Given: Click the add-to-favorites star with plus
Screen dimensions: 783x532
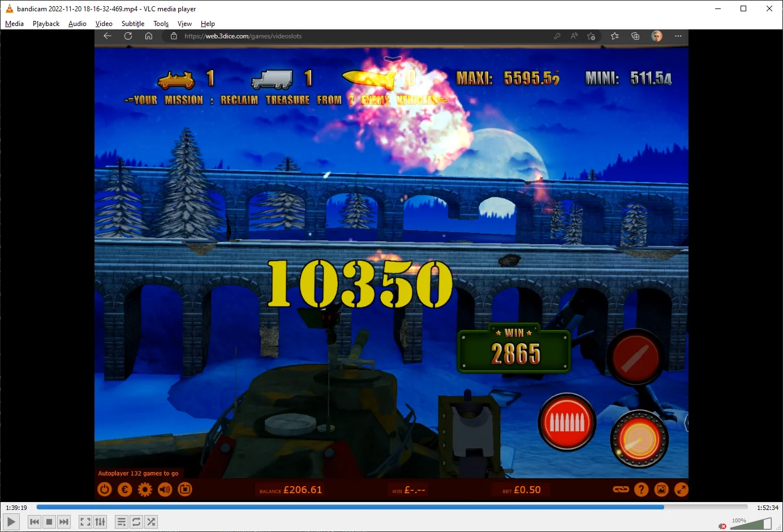Looking at the screenshot, I should pos(591,36).
